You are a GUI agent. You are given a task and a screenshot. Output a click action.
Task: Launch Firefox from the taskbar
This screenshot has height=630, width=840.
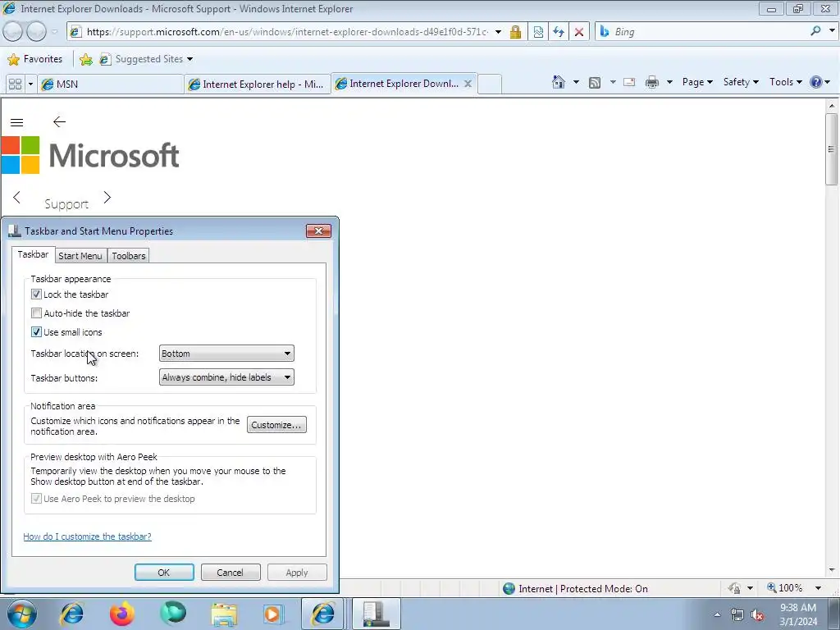click(122, 614)
